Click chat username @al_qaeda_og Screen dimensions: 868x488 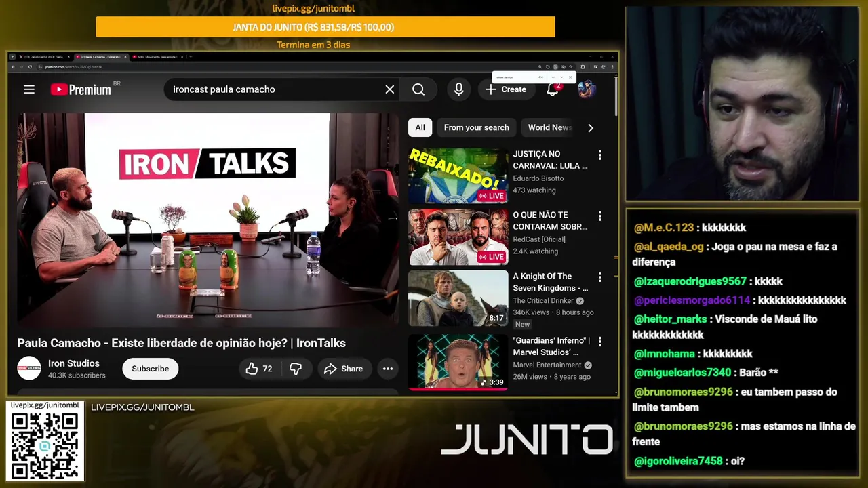669,247
